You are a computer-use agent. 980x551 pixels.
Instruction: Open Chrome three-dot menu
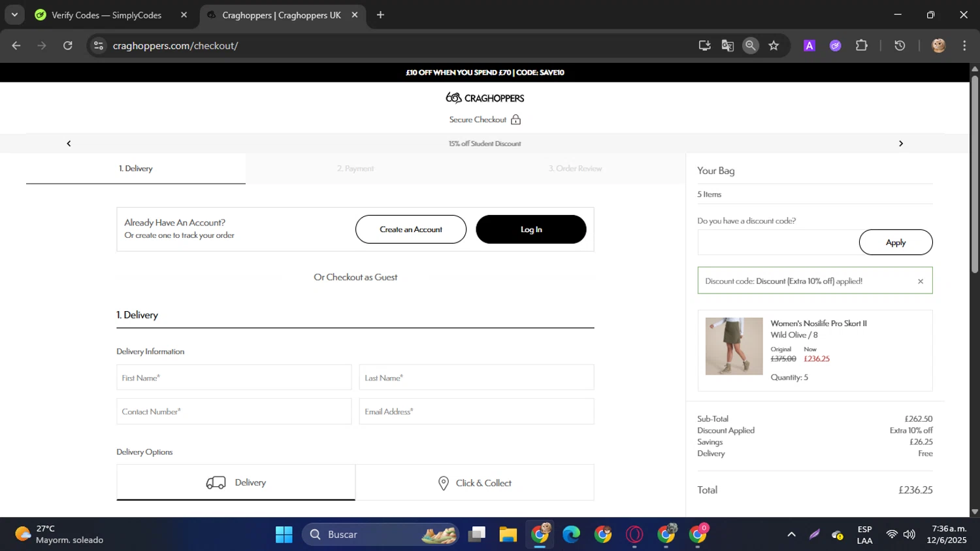click(x=964, y=46)
